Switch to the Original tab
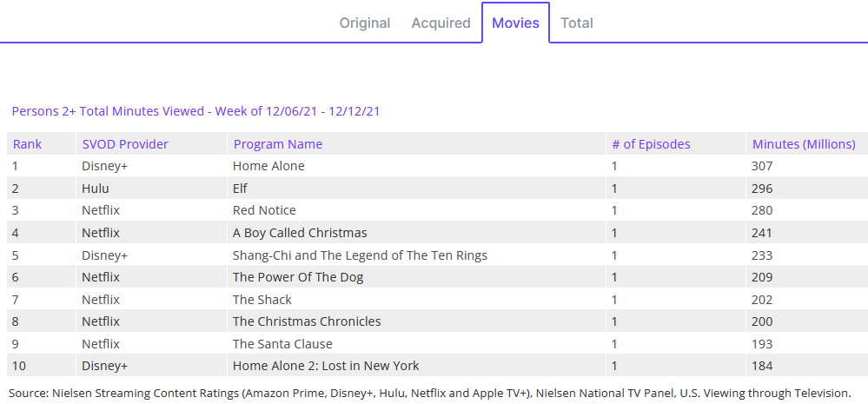 click(x=365, y=23)
